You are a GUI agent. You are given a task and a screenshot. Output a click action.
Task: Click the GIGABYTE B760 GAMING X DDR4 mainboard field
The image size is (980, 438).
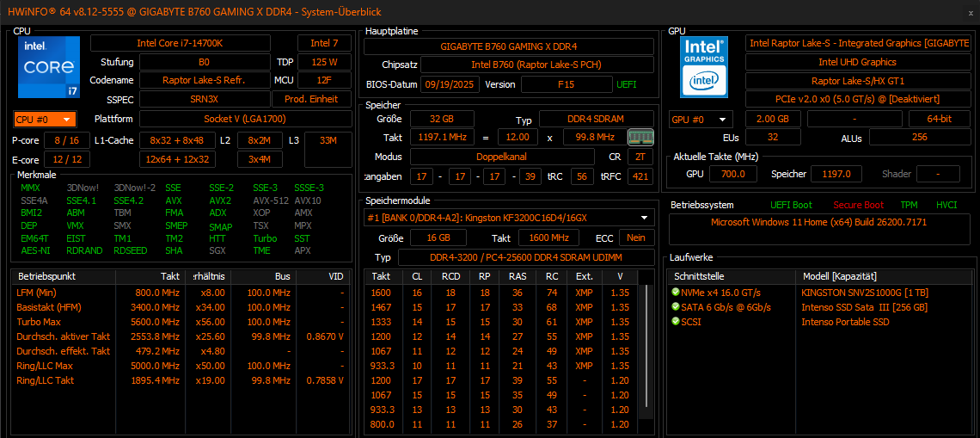[x=509, y=46]
